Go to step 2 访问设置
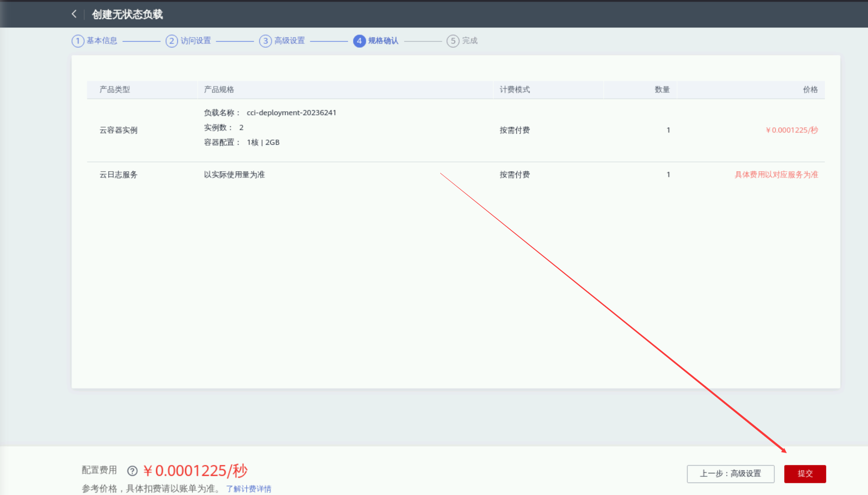 click(188, 41)
